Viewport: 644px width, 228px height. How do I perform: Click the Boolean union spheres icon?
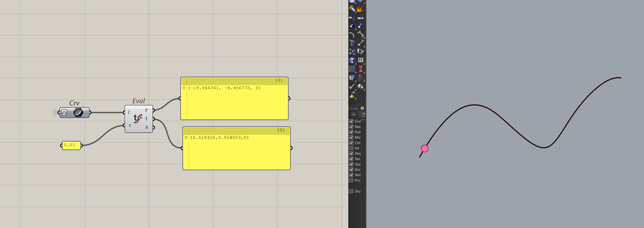352,26
